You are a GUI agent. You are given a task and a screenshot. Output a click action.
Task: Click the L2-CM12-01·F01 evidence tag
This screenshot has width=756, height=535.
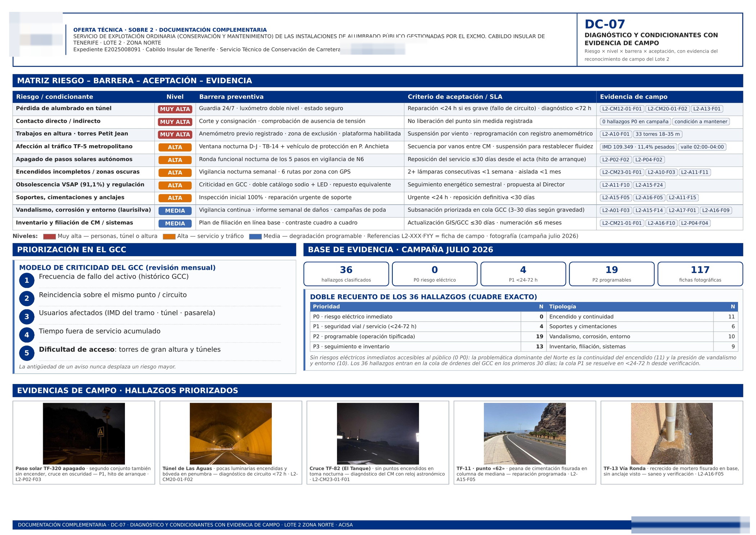point(622,109)
